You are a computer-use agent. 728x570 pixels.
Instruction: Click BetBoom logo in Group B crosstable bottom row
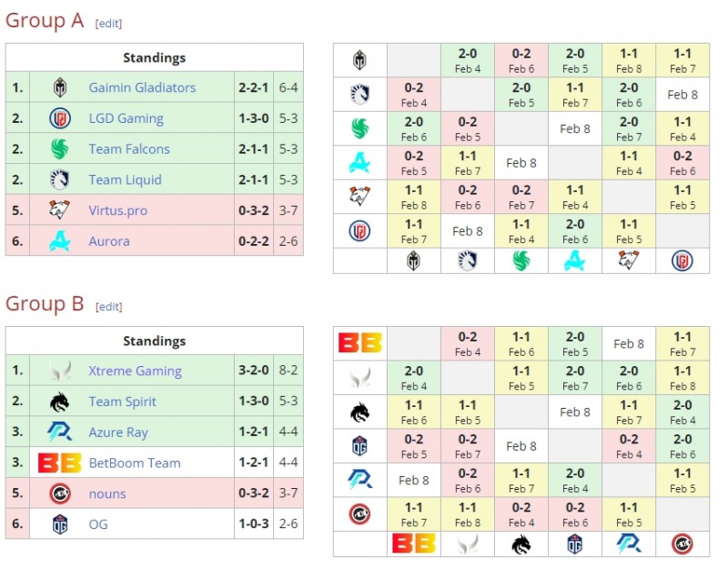click(413, 544)
